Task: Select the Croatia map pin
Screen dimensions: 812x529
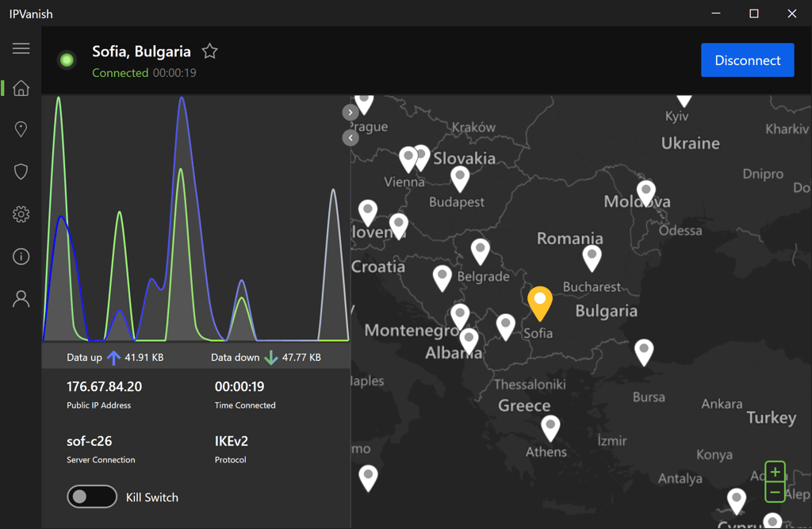Action: coord(398,226)
